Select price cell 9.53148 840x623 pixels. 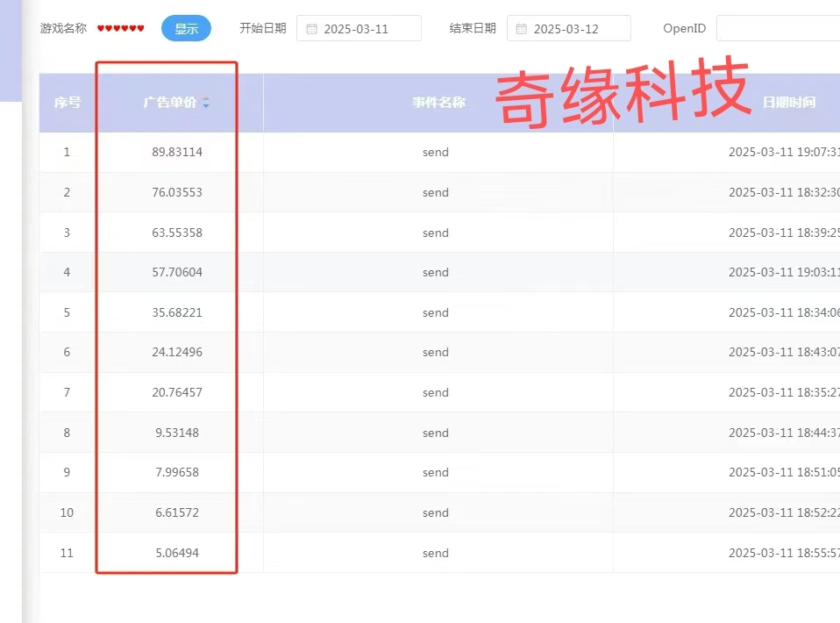(177, 433)
